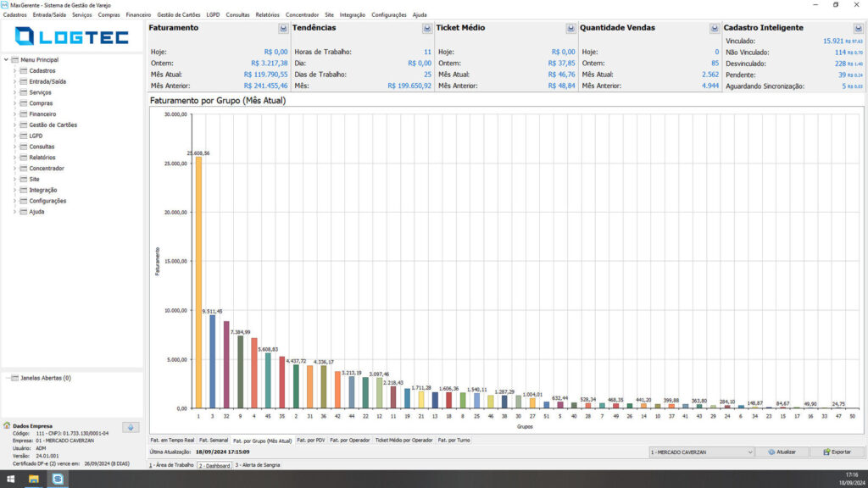
Task: Switch to Fat. Semanal tab
Action: 214,441
